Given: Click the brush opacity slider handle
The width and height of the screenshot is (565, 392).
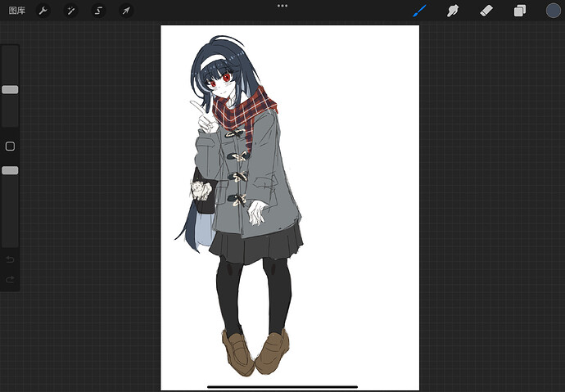Looking at the screenshot, I should tap(10, 170).
